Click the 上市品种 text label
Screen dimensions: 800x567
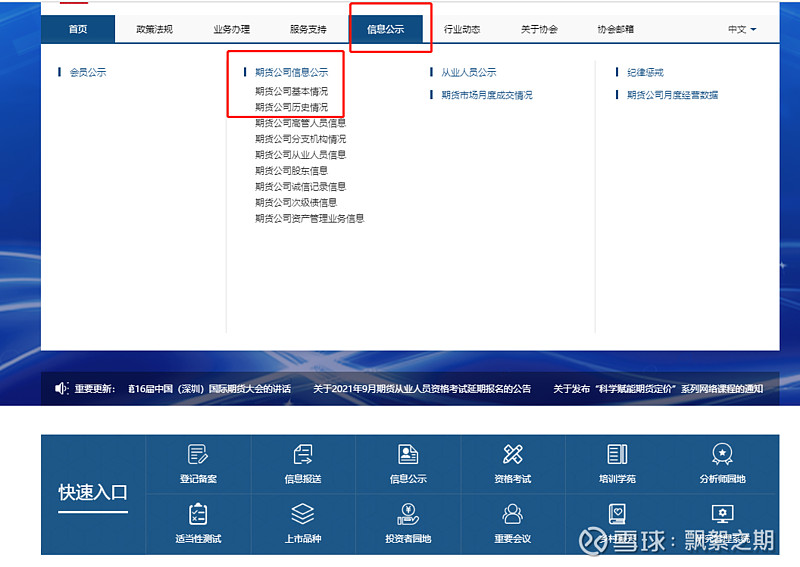coord(303,538)
